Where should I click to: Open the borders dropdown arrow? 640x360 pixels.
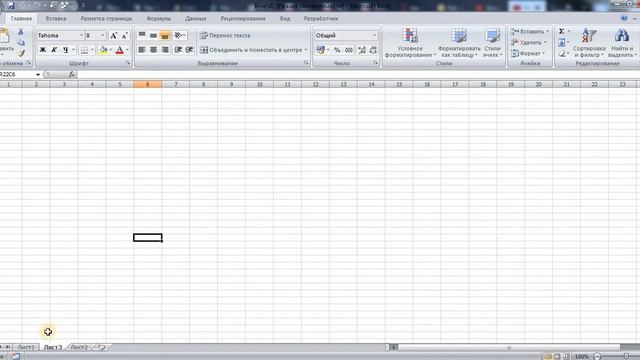pos(92,50)
